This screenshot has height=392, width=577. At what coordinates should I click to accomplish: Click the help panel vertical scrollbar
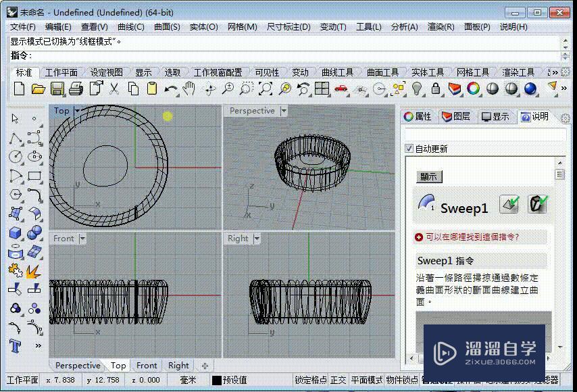pyautogui.click(x=559, y=254)
